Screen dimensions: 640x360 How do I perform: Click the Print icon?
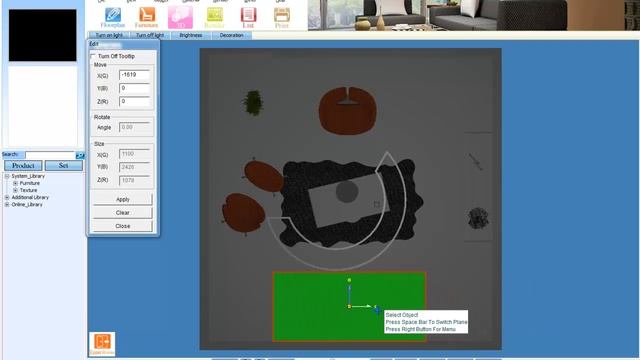click(x=282, y=18)
